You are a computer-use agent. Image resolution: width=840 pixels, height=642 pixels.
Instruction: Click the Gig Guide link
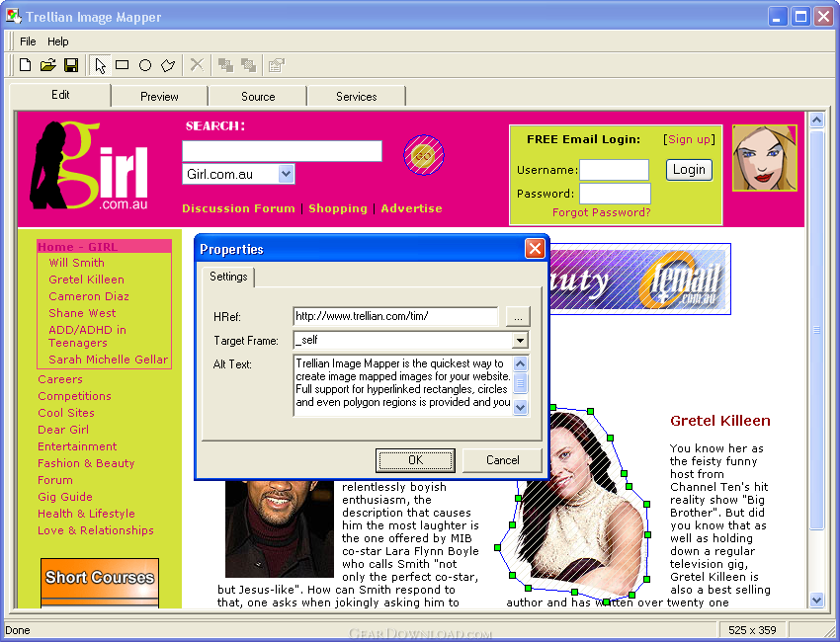pos(65,497)
